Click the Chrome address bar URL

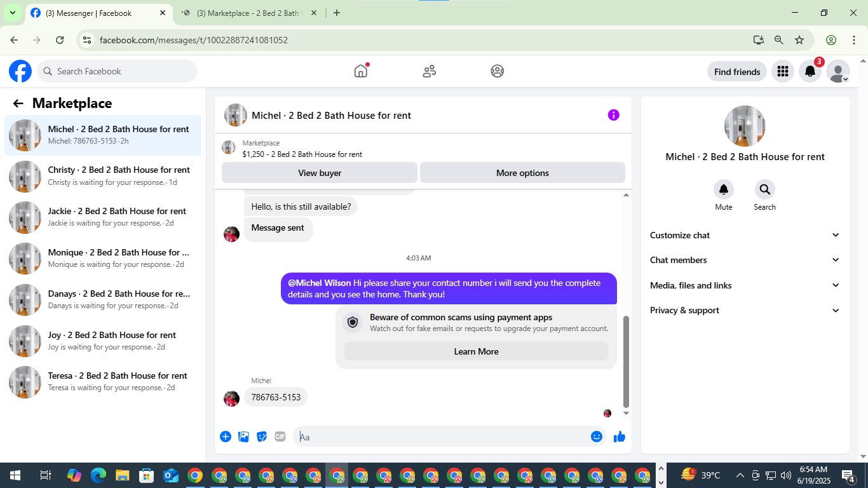coord(194,40)
